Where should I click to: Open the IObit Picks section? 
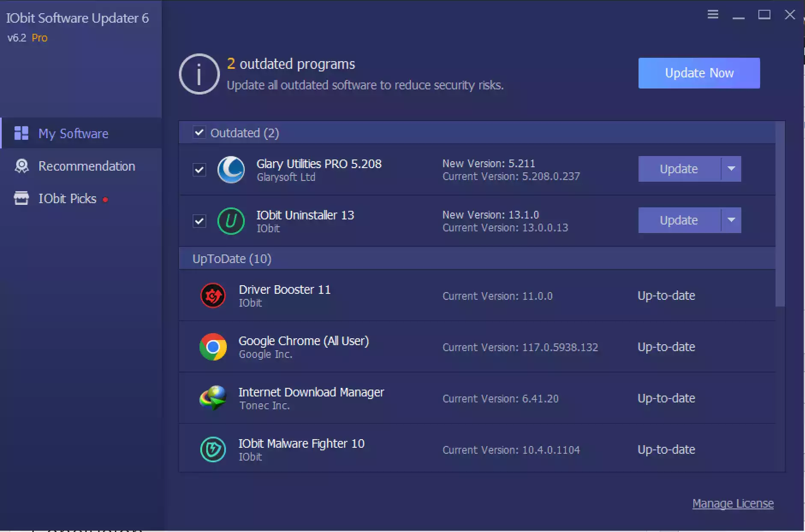pyautogui.click(x=81, y=198)
